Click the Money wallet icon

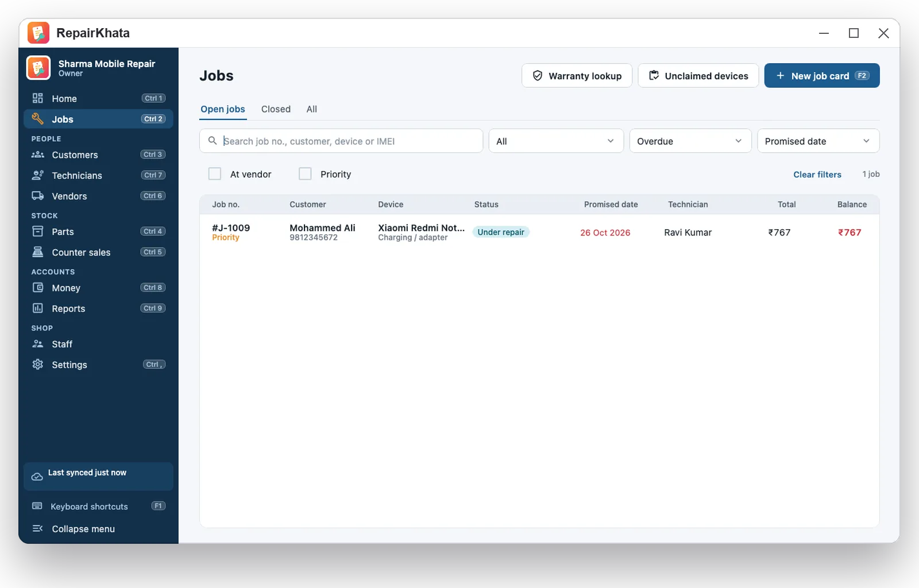pyautogui.click(x=38, y=288)
